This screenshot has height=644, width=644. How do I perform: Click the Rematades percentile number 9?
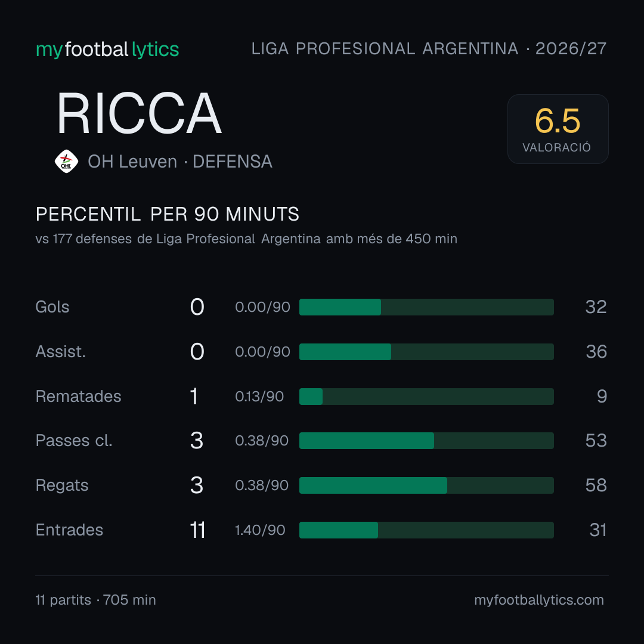click(x=602, y=397)
